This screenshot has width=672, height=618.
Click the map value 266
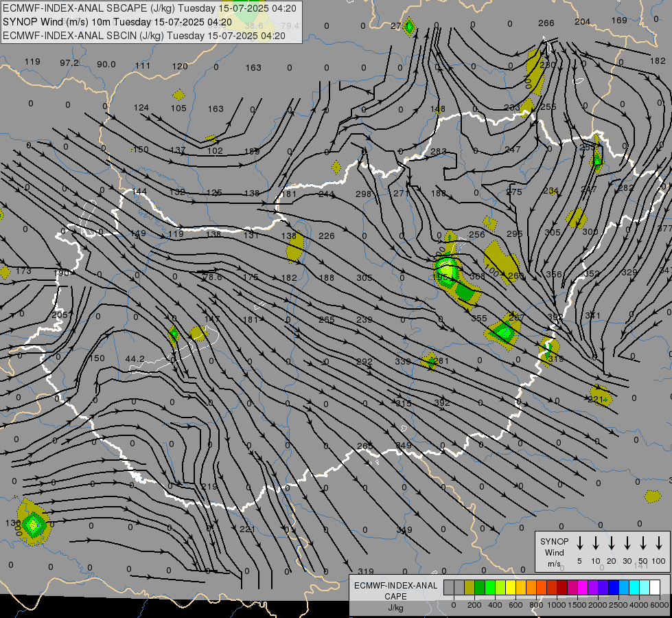coord(546,23)
